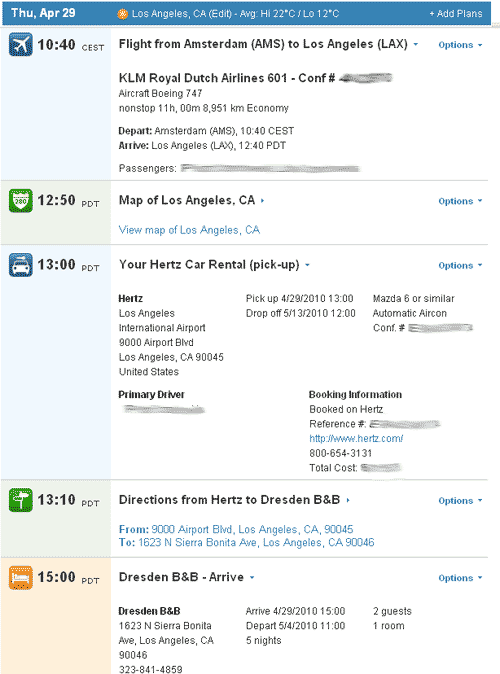
Task: Click the green highway map icon
Action: (21, 200)
